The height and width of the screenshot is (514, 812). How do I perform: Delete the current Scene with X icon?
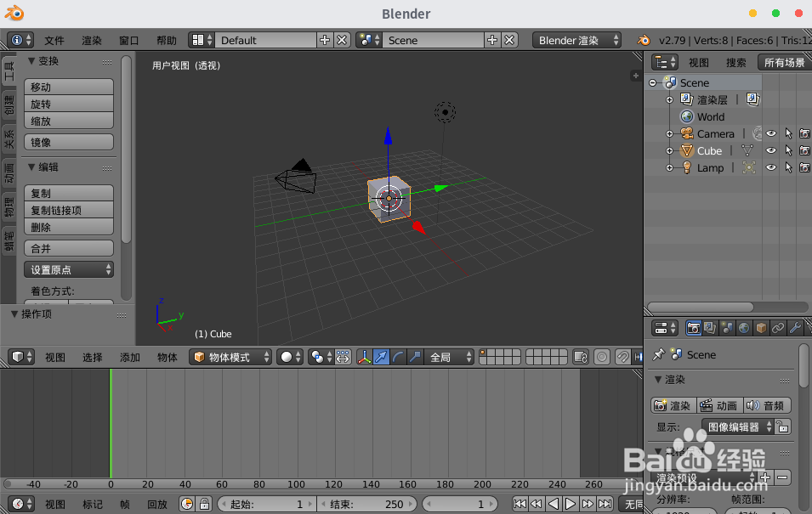[x=509, y=40]
